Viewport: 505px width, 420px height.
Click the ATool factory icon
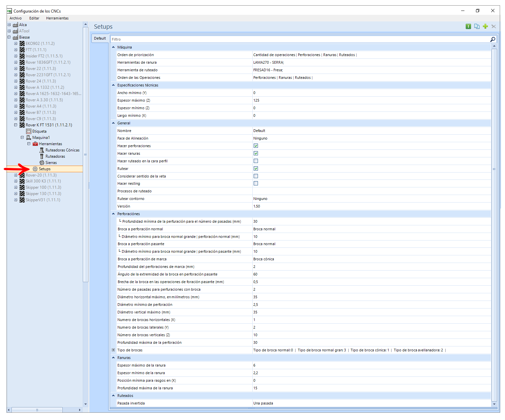click(x=16, y=31)
